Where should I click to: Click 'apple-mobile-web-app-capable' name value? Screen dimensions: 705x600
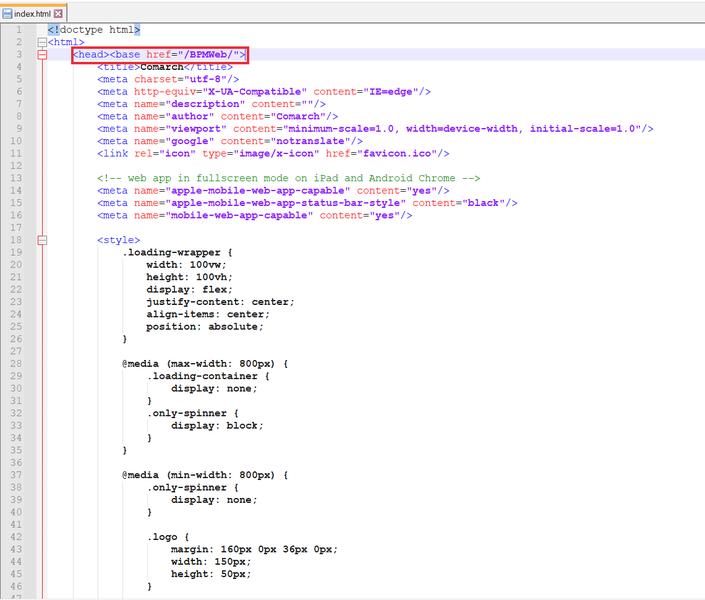(x=258, y=191)
